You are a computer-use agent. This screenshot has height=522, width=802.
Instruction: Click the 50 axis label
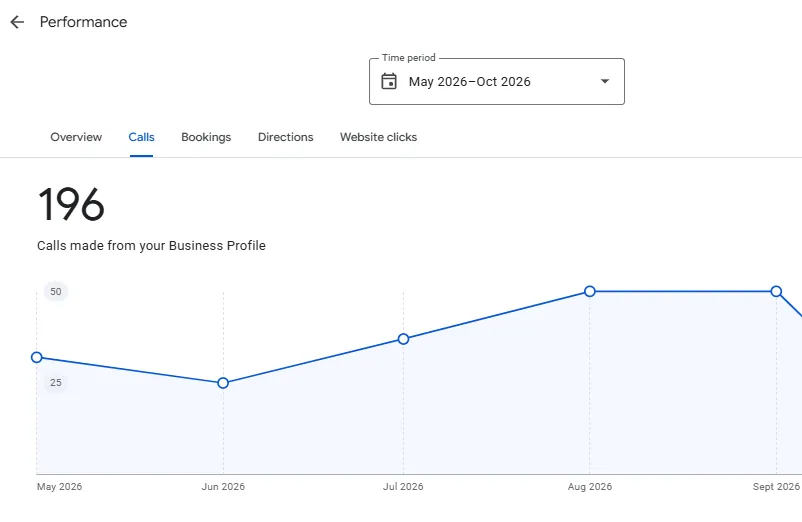pyautogui.click(x=56, y=291)
